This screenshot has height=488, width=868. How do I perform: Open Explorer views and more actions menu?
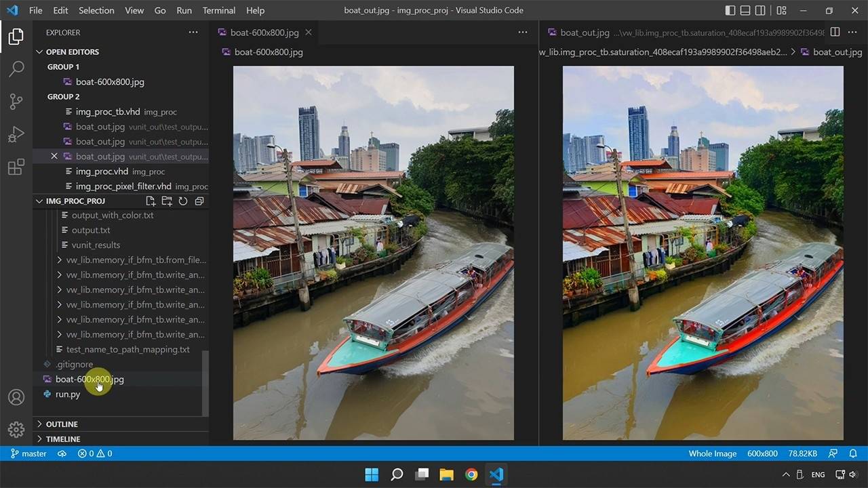(193, 33)
